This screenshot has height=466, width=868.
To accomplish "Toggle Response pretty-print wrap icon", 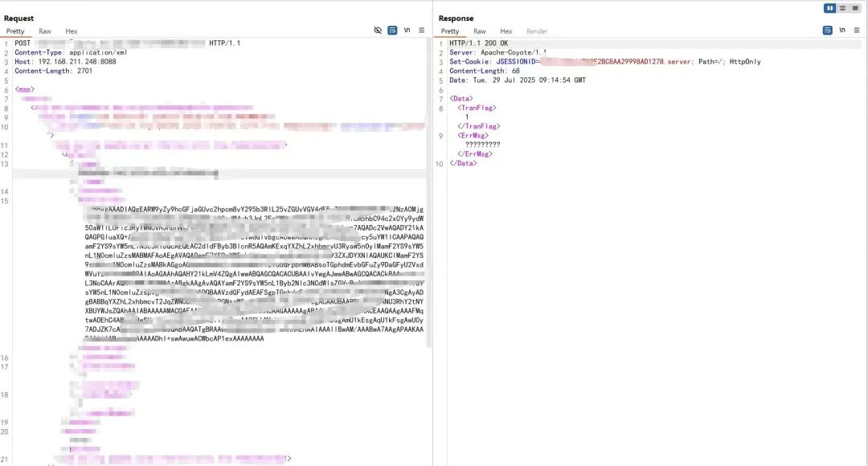I will 827,31.
